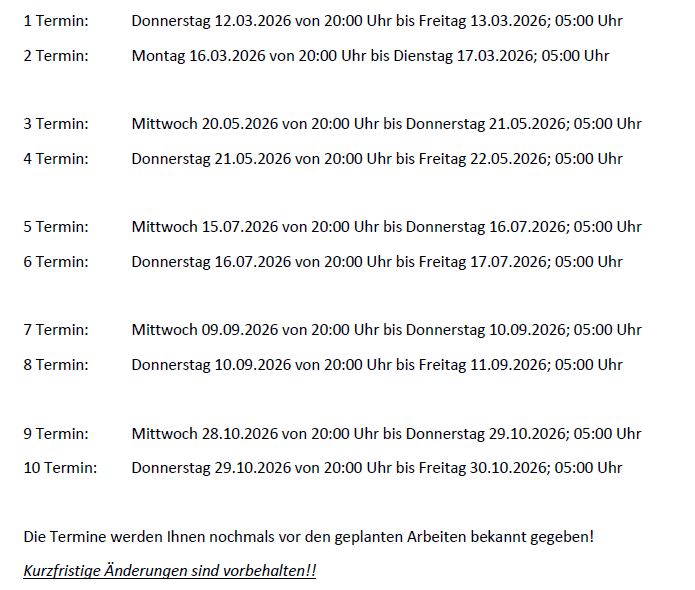Click the date 22.05.2026
The image size is (695, 590).
pos(508,158)
